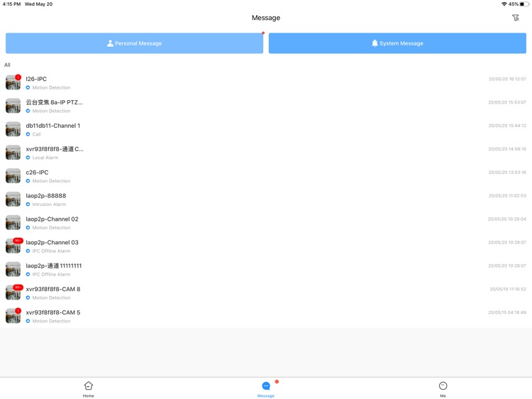This screenshot has height=399, width=532.
Task: Tap the laop2p-Channel 03 thumbnail
Action: click(13, 246)
